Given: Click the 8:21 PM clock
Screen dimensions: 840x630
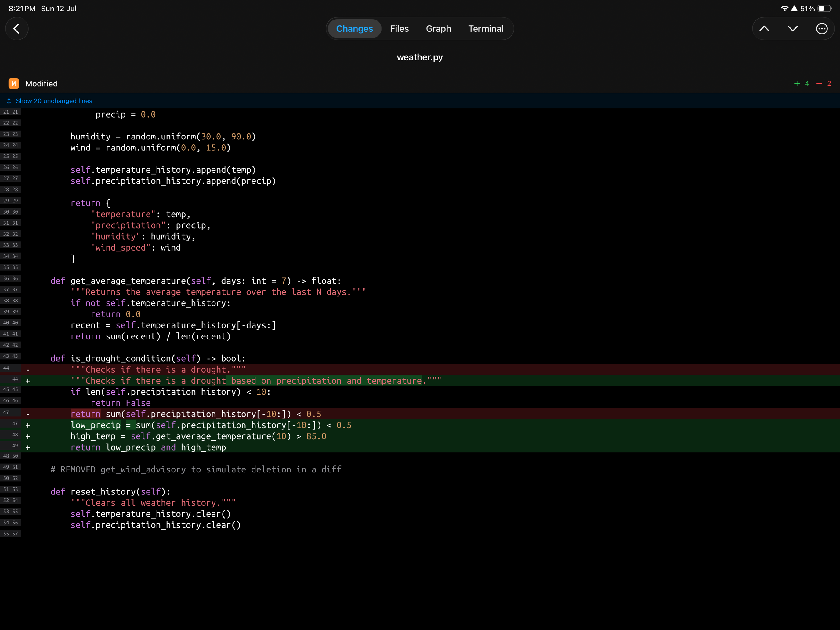Looking at the screenshot, I should 22,8.
